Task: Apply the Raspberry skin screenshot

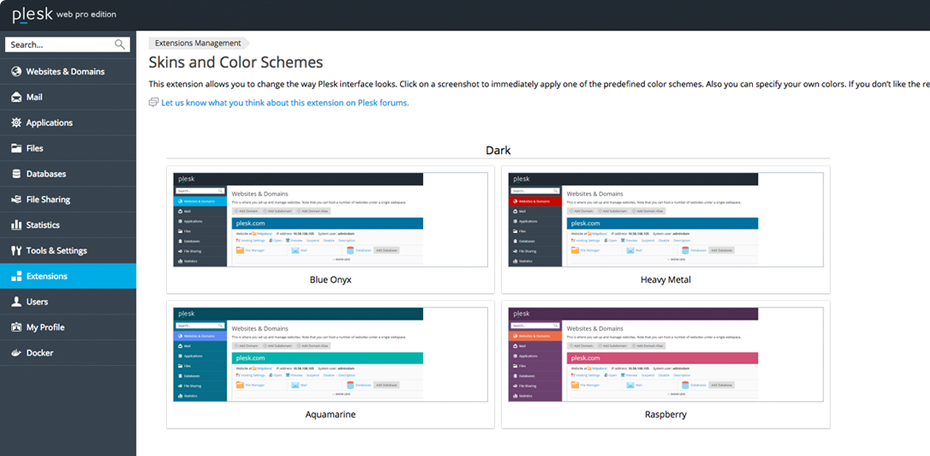Action: 665,354
